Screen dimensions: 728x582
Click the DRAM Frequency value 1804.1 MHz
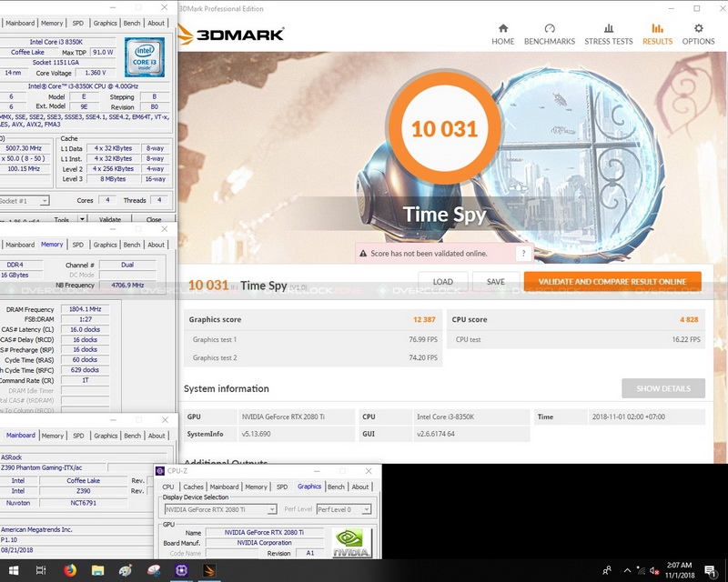(x=85, y=309)
